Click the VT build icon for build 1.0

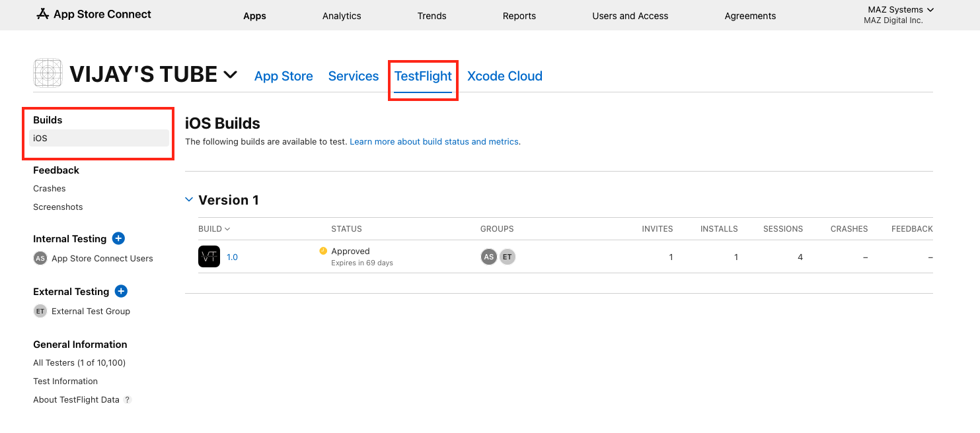click(209, 257)
